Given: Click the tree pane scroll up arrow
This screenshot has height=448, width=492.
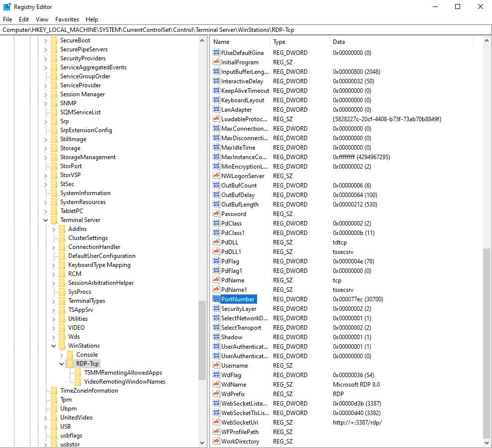Looking at the screenshot, I should tap(202, 40).
